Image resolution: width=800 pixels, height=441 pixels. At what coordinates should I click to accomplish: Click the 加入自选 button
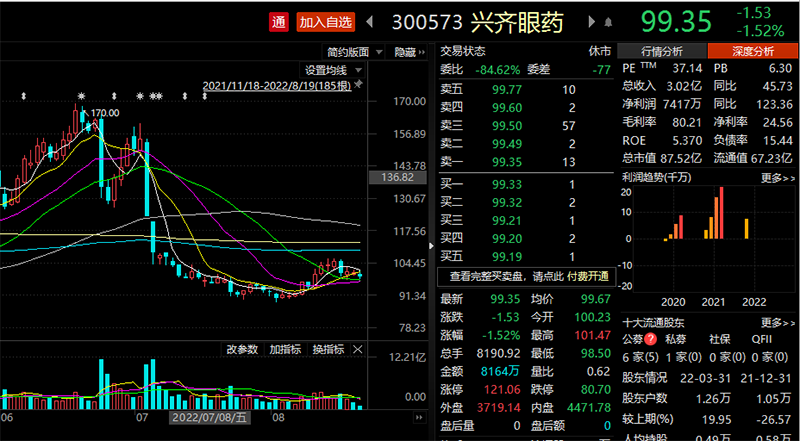click(326, 21)
